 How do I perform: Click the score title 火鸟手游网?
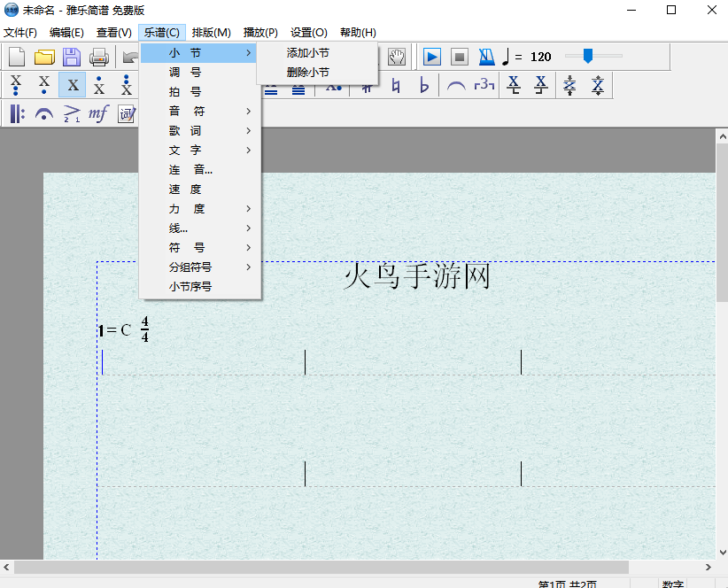(x=417, y=276)
